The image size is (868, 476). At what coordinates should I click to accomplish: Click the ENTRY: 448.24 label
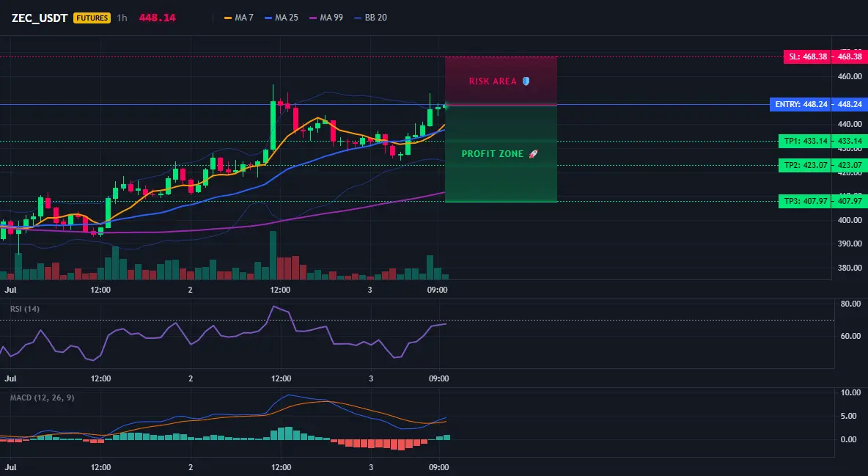pyautogui.click(x=801, y=104)
